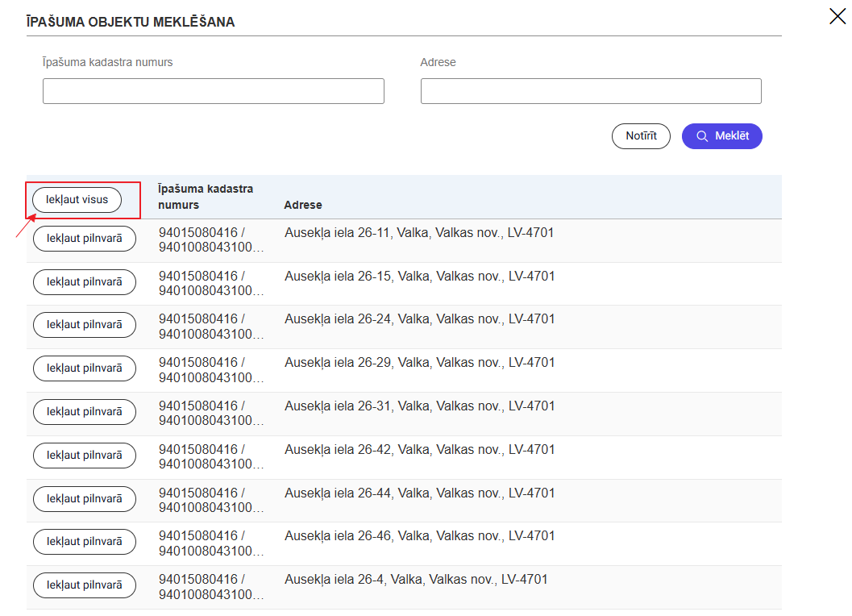
Task: Click the Īpašuma kadastra numurs column header
Action: coord(206,197)
